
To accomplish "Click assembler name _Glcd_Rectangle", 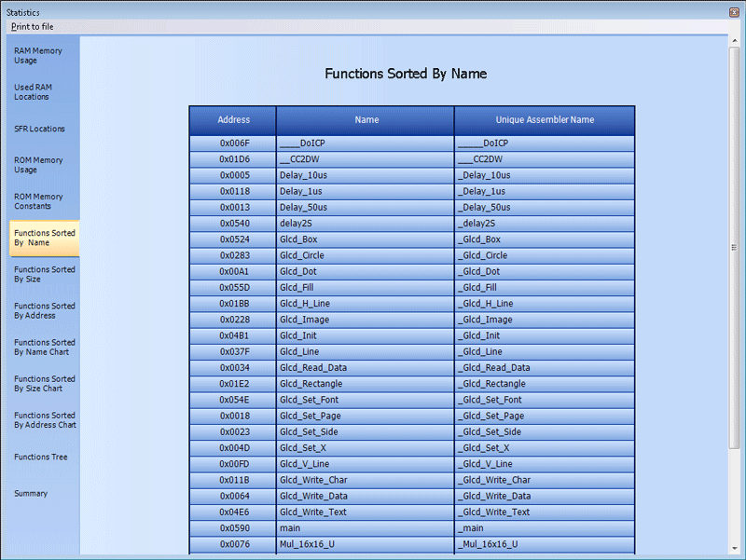I will [x=545, y=384].
